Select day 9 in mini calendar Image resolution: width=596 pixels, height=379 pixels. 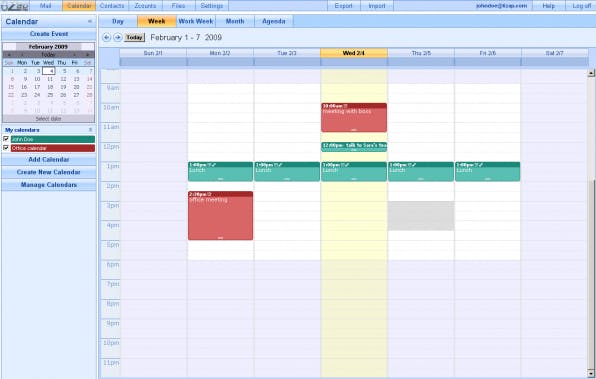[x=25, y=79]
